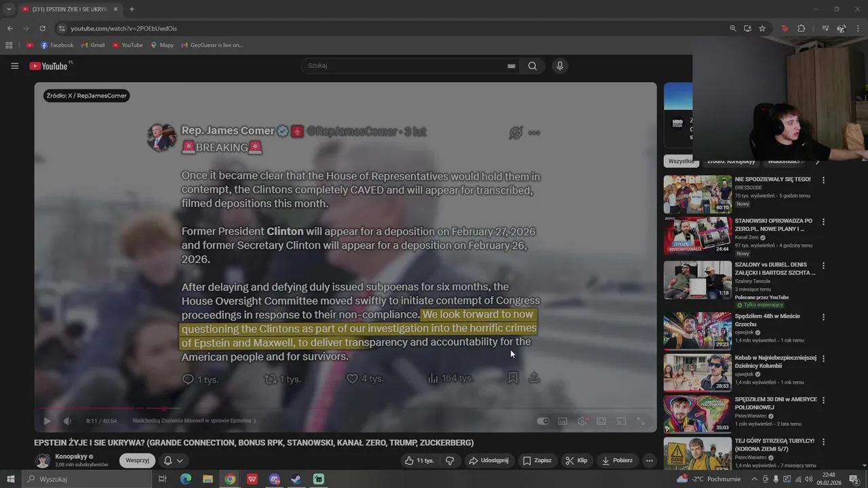Screen dimensions: 868x488
Task: Open the 'STANOWSKI OPROWADZA PO ZERO.PL' thumbnail
Action: click(698, 236)
